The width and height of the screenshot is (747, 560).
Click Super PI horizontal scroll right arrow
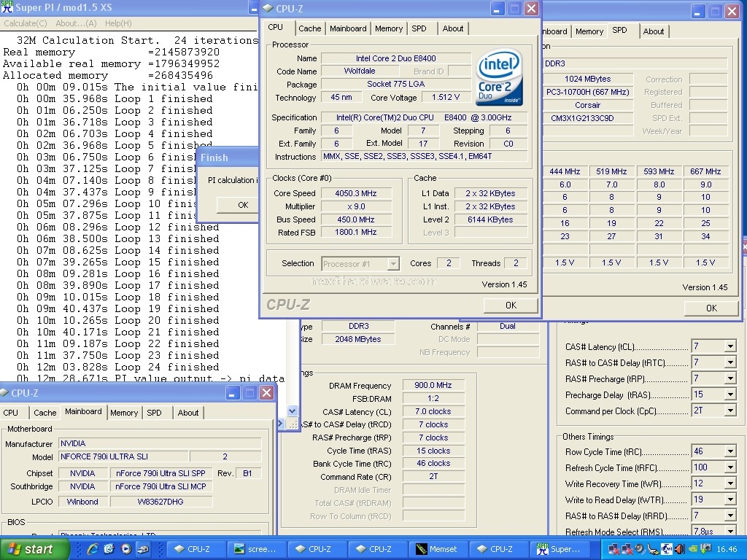tap(280, 424)
